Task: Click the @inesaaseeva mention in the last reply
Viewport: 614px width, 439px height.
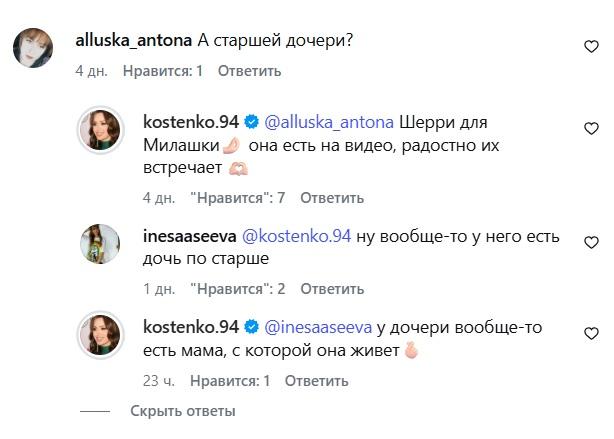Action: pyautogui.click(x=317, y=328)
